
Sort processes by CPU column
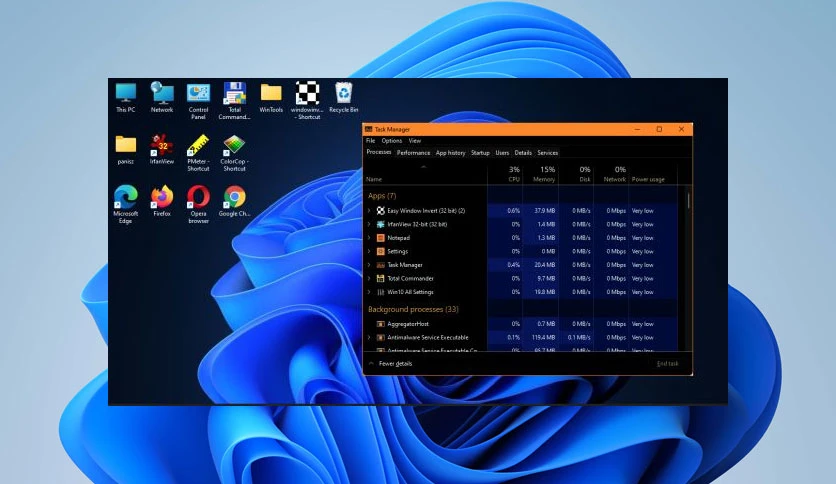505,174
